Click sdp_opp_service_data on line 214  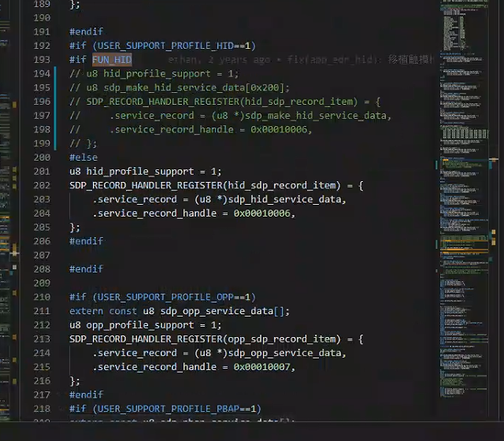pos(285,354)
